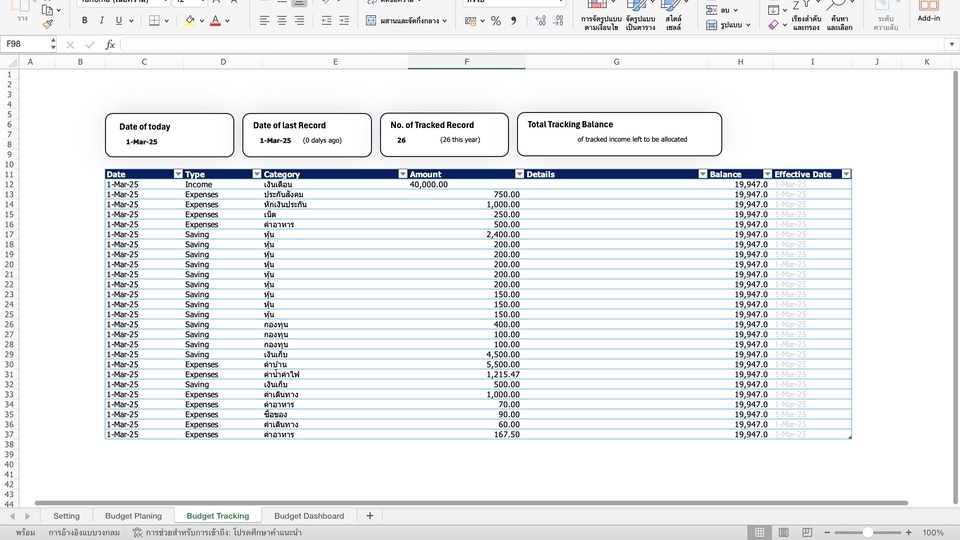Switch to normal grid view
This screenshot has height=540, width=960.
pyautogui.click(x=760, y=532)
